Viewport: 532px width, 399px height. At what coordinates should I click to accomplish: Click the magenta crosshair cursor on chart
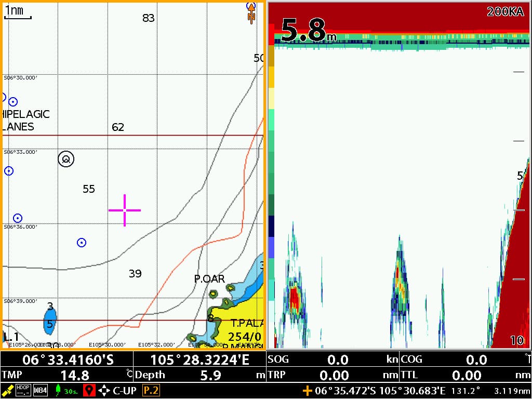point(125,210)
